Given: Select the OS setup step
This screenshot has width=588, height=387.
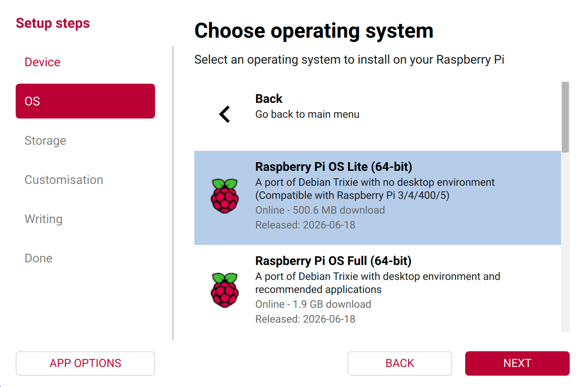Looking at the screenshot, I should click(85, 101).
